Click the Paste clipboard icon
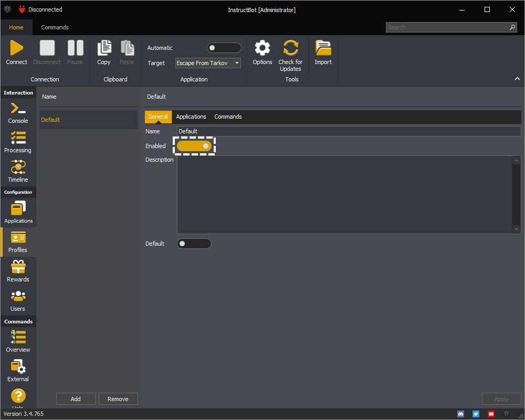Viewport: 525px width, 420px height. (127, 48)
